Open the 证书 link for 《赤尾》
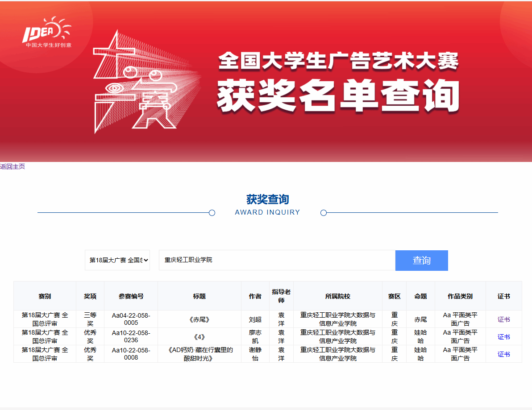This screenshot has width=532, height=410. pyautogui.click(x=503, y=319)
